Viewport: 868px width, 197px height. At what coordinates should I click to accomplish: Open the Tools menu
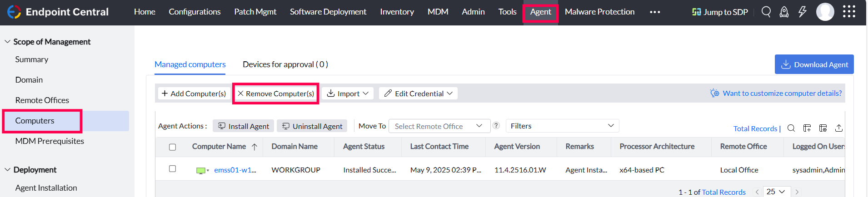(507, 12)
